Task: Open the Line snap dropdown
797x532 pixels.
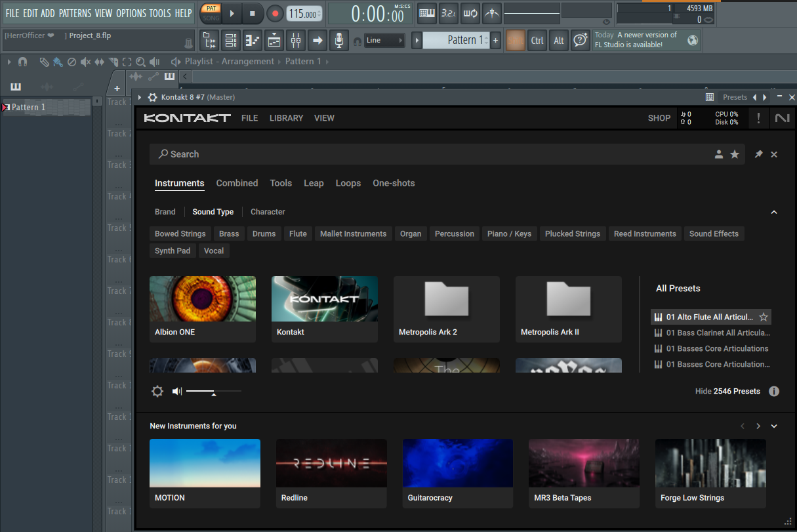Action: (384, 41)
